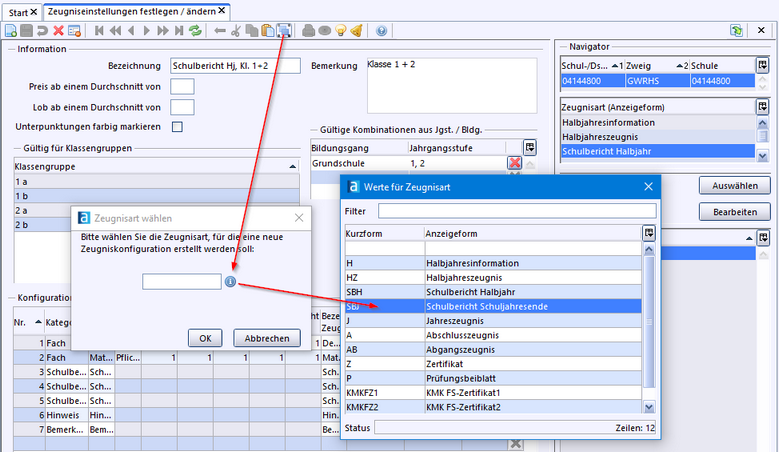Click the Abbrechen button
Viewport: 779px width, 452px height.
coord(267,338)
